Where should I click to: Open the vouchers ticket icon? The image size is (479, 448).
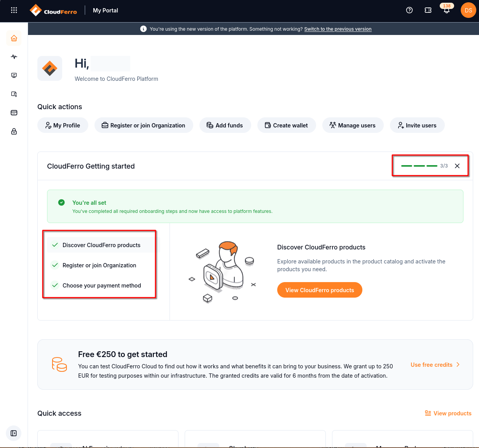428,10
